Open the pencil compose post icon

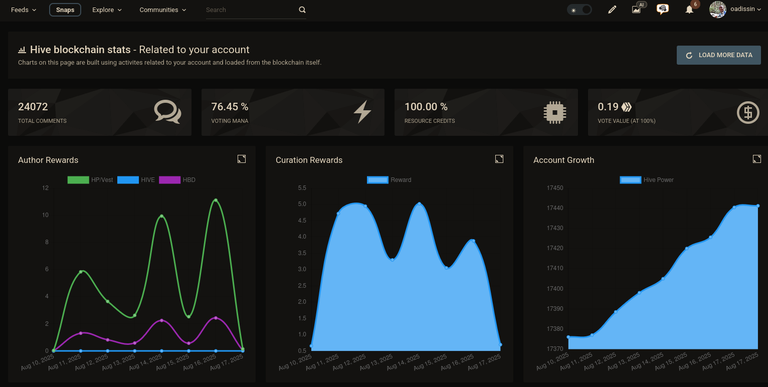pos(612,9)
